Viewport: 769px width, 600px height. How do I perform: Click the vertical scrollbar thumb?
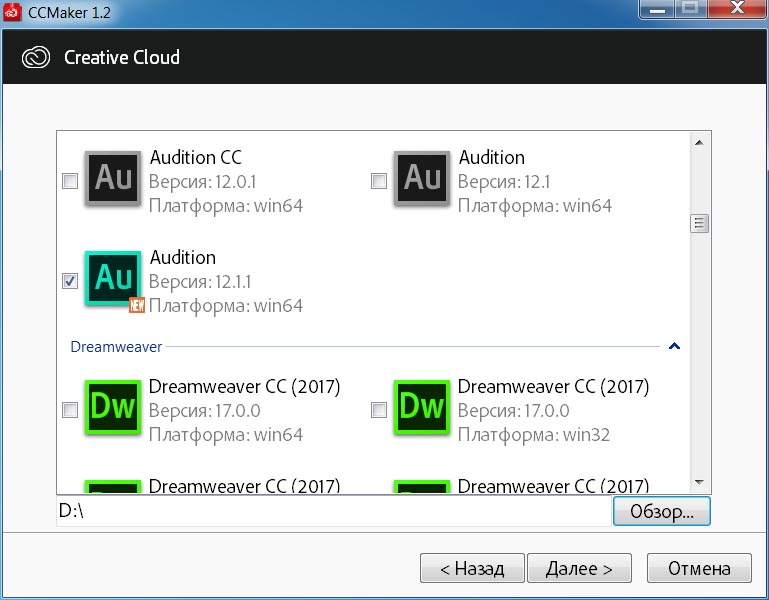[x=700, y=224]
